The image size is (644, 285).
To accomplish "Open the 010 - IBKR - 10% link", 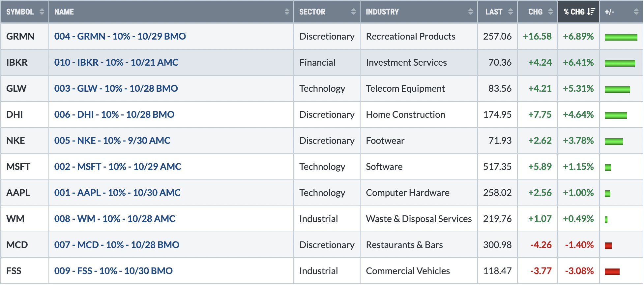I will coord(116,62).
